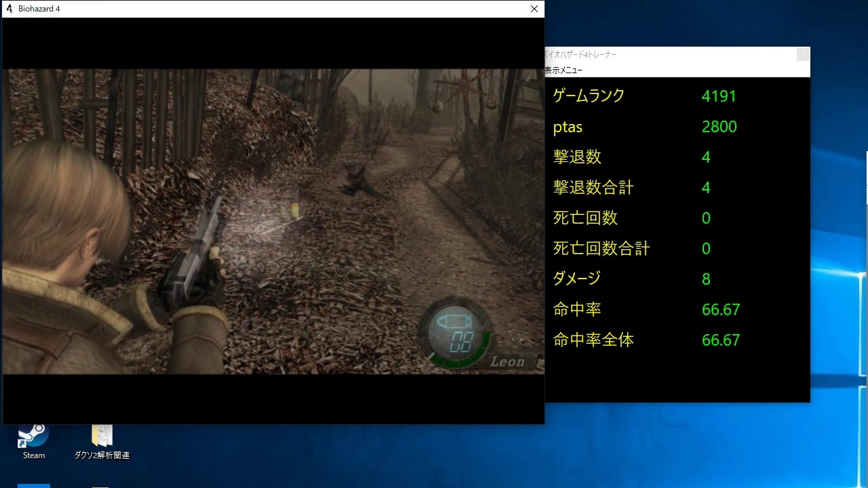Click the ptas label in trainer
Viewport: 868px width, 488px height.
point(568,127)
